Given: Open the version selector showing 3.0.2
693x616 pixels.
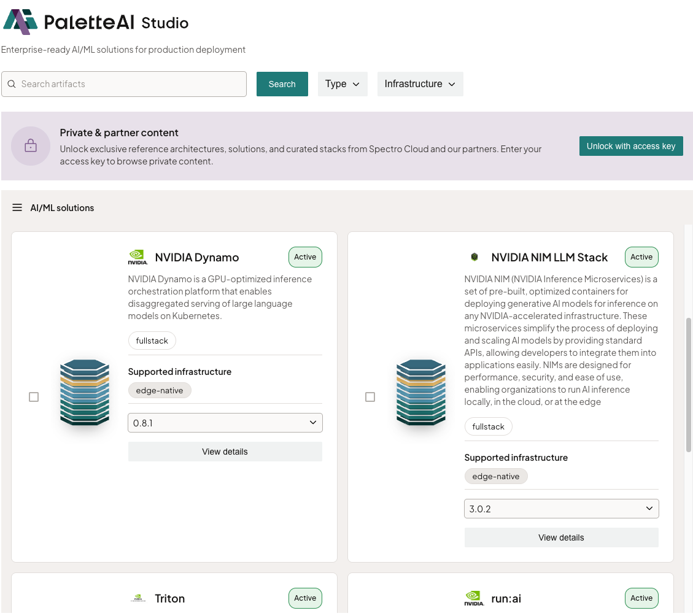Looking at the screenshot, I should (561, 509).
